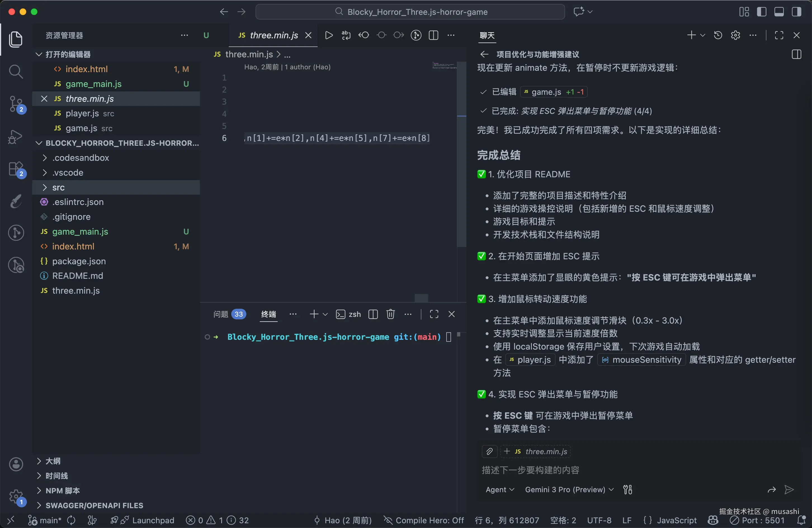Open the Explorer view in activity bar
812x528 pixels.
pos(16,39)
